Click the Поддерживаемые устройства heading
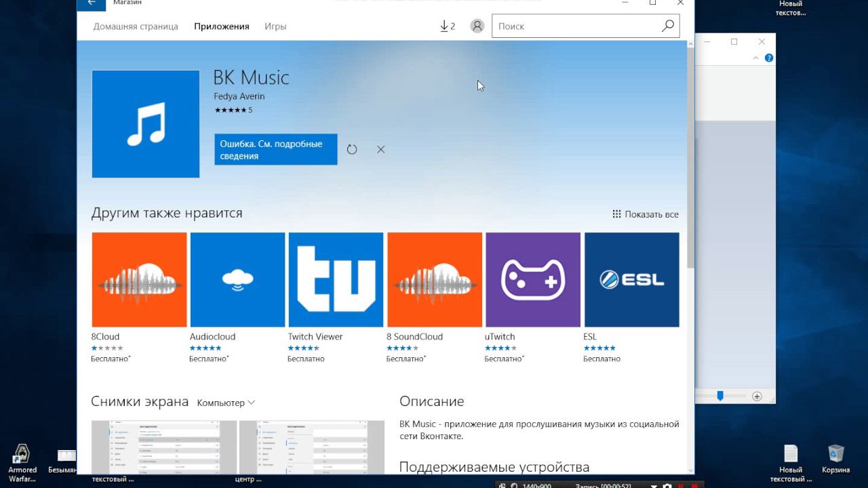 pos(494,467)
